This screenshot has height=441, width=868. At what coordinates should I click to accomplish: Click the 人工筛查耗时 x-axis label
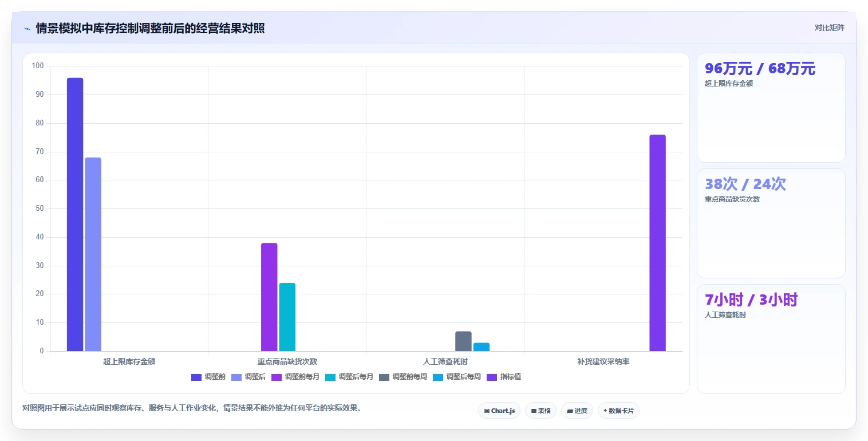coord(445,361)
